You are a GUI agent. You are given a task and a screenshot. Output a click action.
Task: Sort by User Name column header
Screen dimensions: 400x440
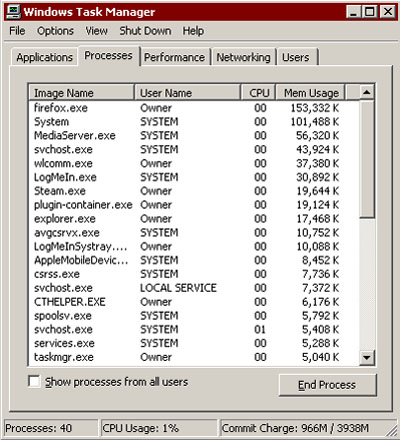187,93
